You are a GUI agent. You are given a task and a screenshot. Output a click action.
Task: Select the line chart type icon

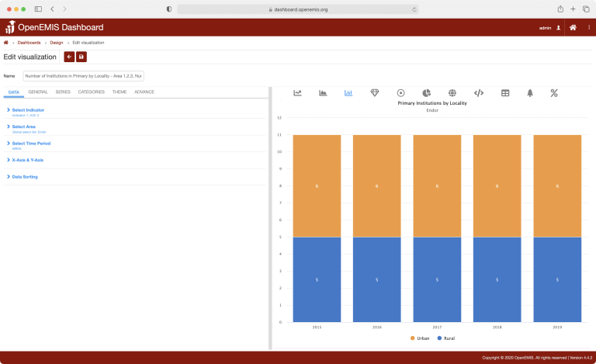click(x=297, y=93)
